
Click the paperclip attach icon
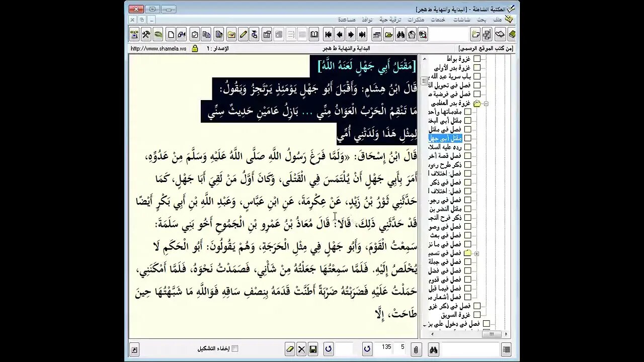tap(416, 349)
